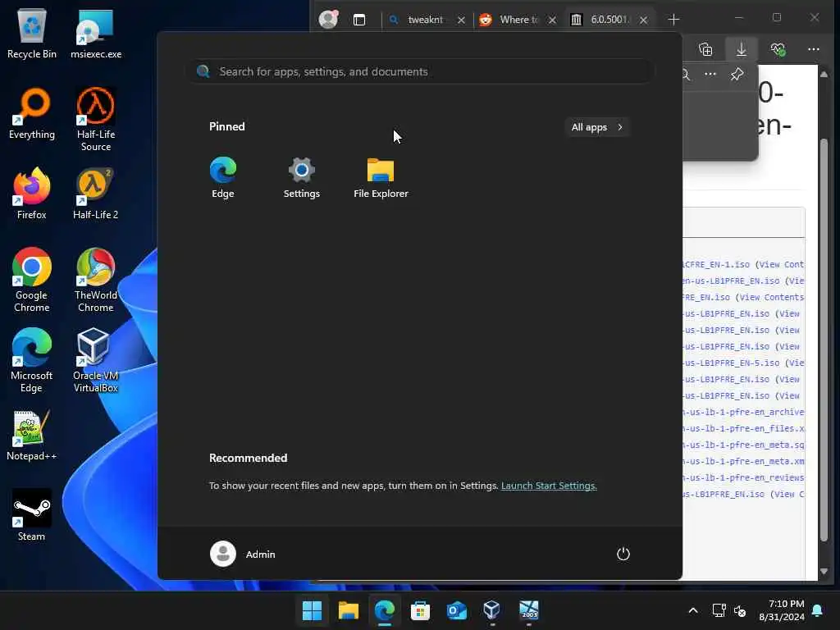Open Outlook from the taskbar
This screenshot has height=630, width=840.
[x=456, y=610]
